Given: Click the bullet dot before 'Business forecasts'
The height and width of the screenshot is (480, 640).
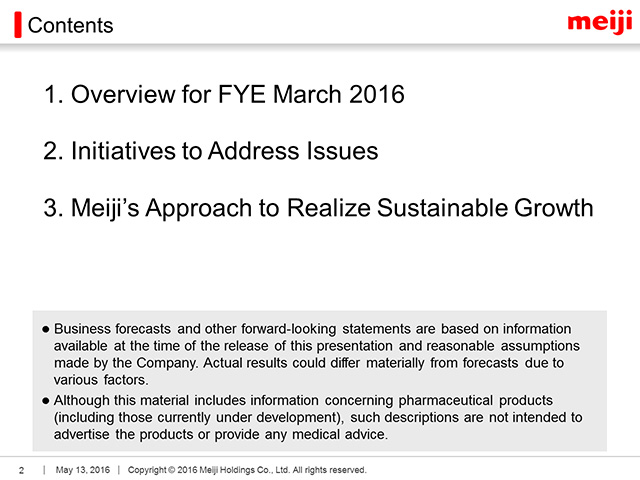Looking at the screenshot, I should (x=46, y=329).
